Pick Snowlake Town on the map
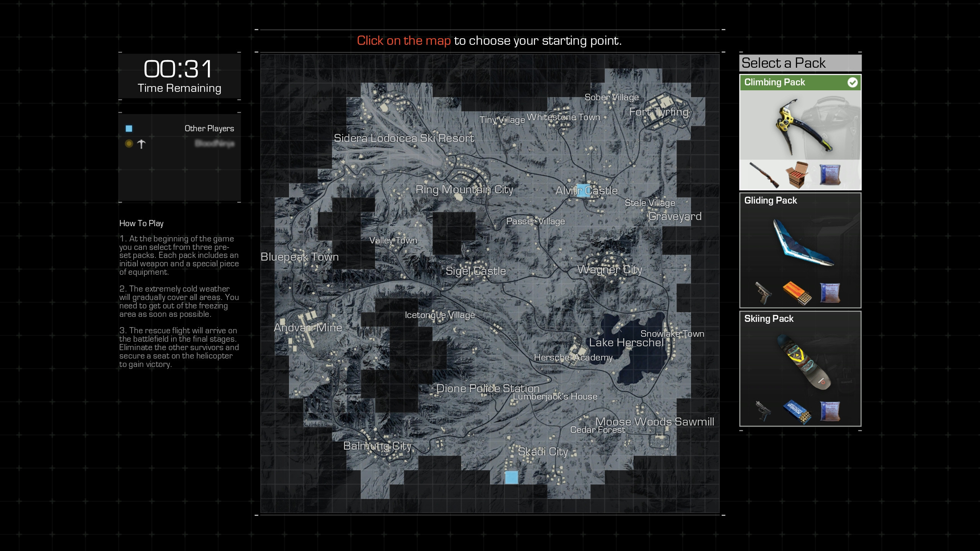Screen dimensions: 980x551 pyautogui.click(x=672, y=334)
